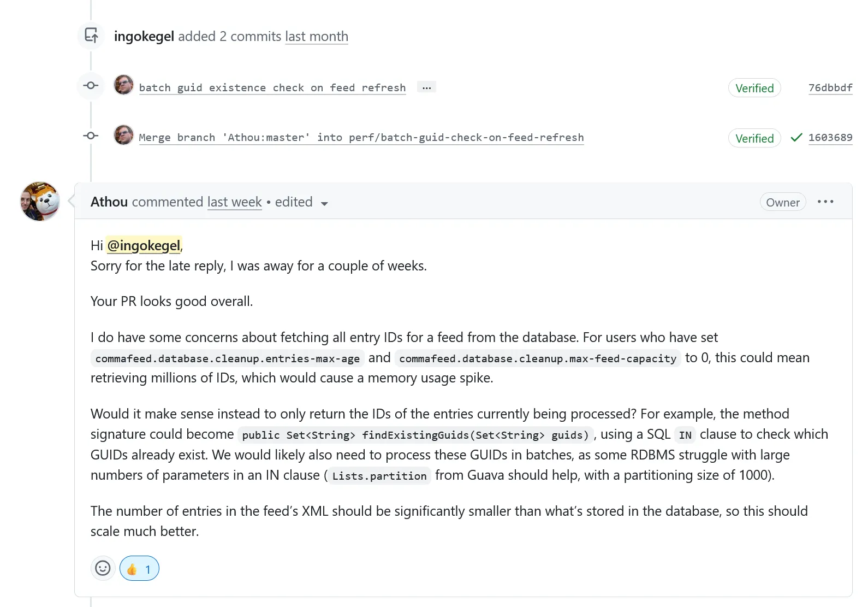The height and width of the screenshot is (607, 868).
Task: Open commit batch guid existence check link
Action: tap(272, 88)
